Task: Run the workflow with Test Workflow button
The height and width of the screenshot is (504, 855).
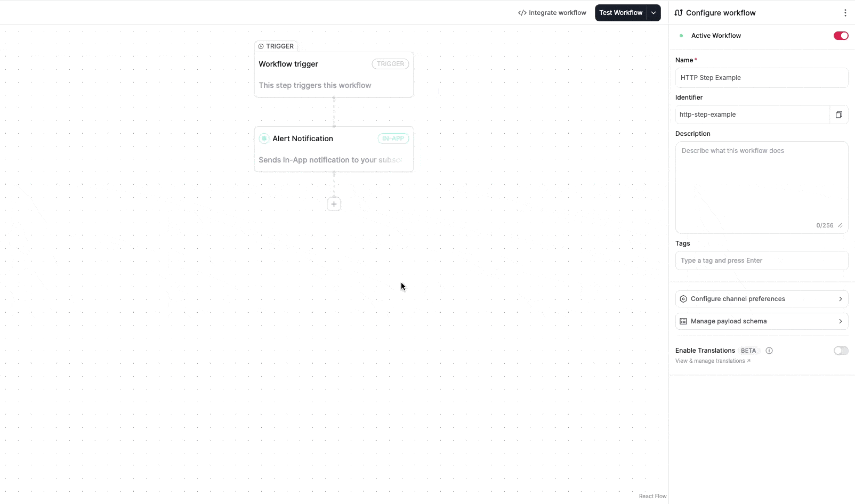Action: click(x=620, y=12)
